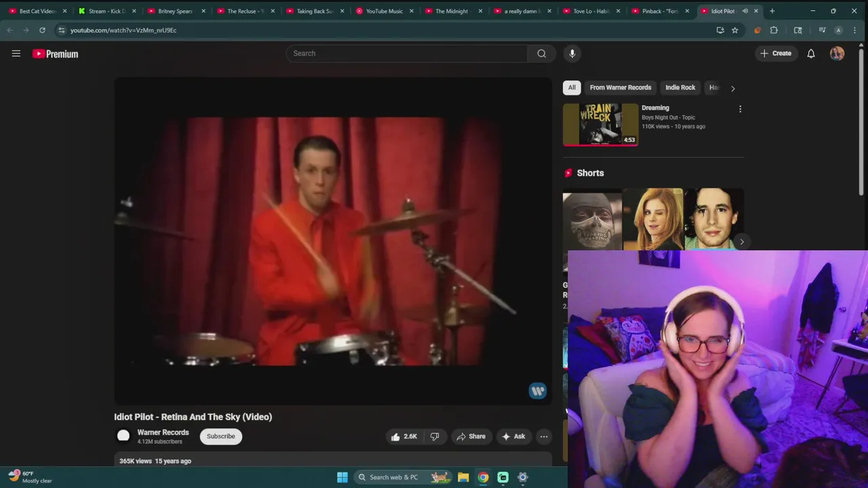Open the red-haired woman Short thumbnail

pyautogui.click(x=652, y=220)
